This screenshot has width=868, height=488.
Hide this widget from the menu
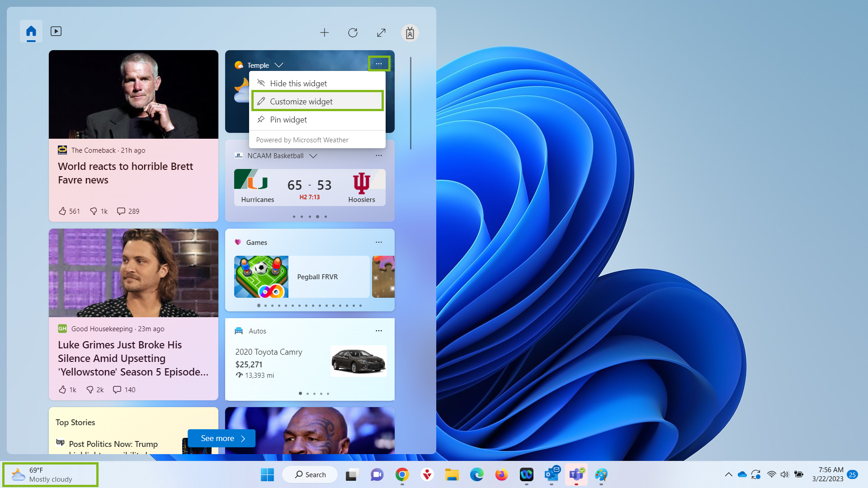[298, 83]
